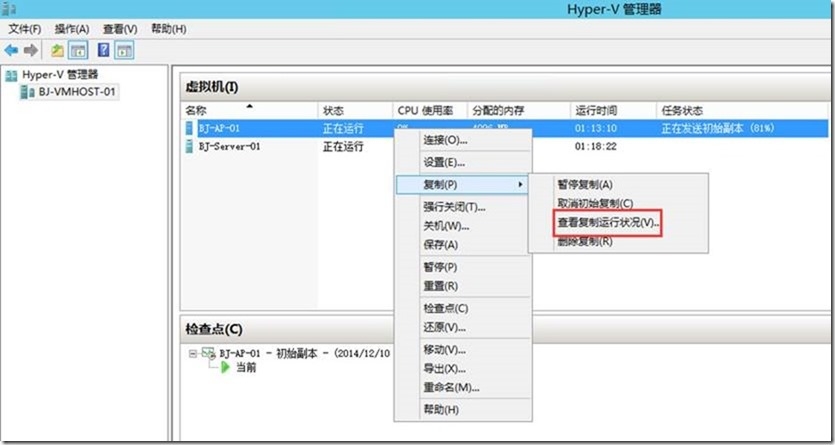Click the BJ-Server-01 virtual machine icon
This screenshot has height=445, width=835.
click(x=189, y=146)
